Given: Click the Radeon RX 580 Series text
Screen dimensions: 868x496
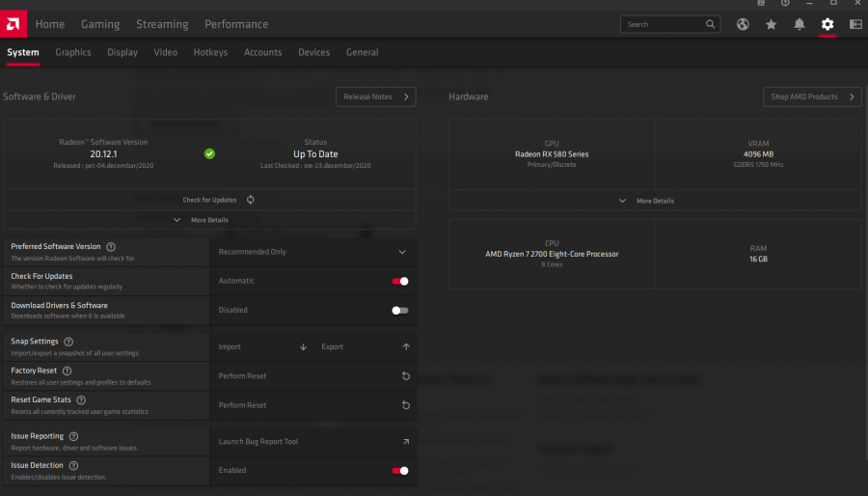Looking at the screenshot, I should [x=552, y=154].
